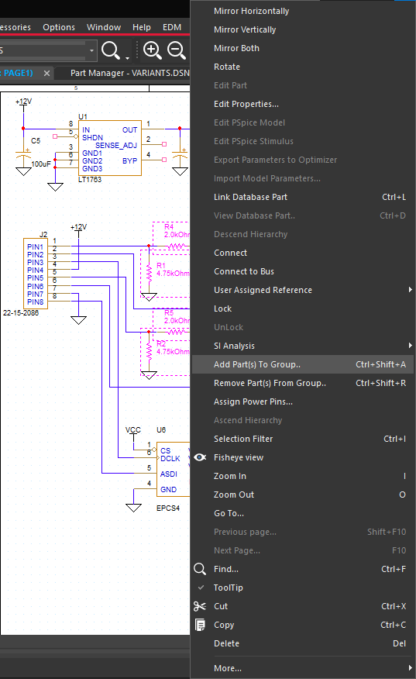Open the search options small arrow
Screen dimensions: 416x679
(x=127, y=58)
